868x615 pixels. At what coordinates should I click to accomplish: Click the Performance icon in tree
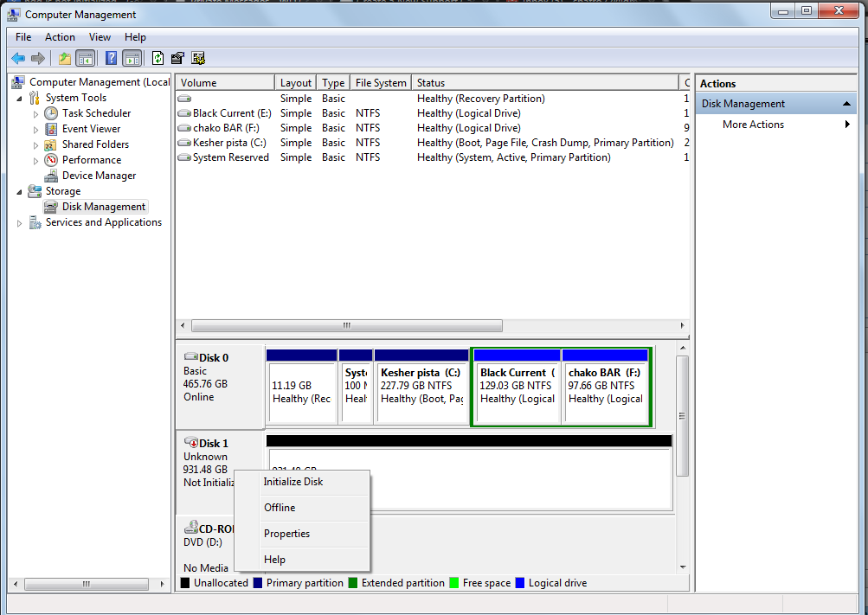(51, 160)
